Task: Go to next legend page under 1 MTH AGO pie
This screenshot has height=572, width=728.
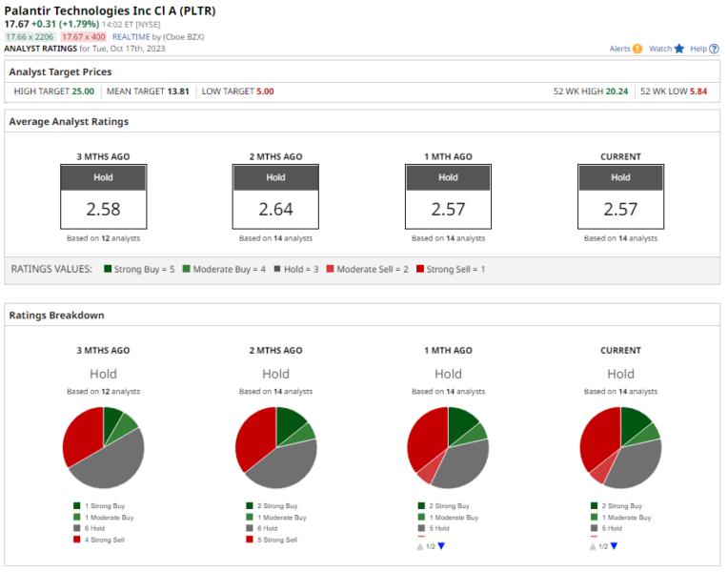Action: click(x=441, y=546)
